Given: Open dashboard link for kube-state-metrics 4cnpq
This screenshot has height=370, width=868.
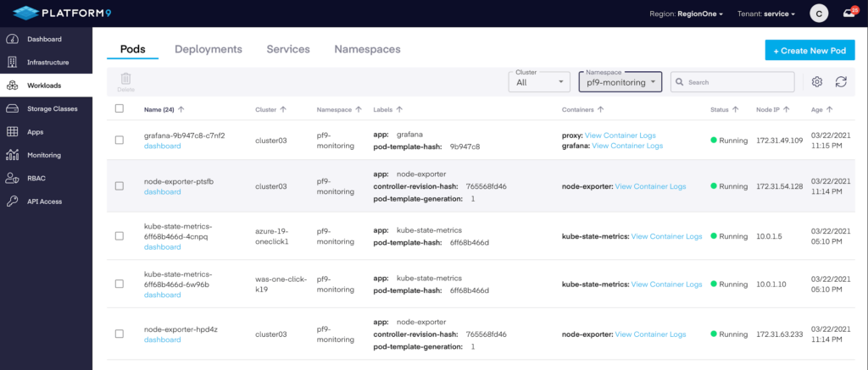Looking at the screenshot, I should [x=162, y=247].
